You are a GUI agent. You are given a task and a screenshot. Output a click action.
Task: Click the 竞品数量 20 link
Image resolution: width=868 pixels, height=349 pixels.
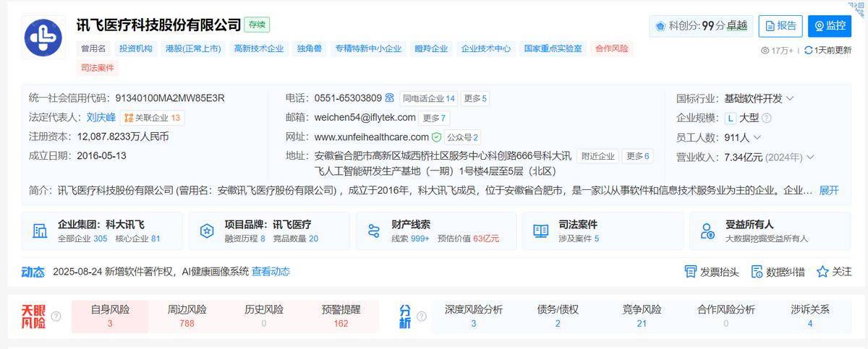295,238
